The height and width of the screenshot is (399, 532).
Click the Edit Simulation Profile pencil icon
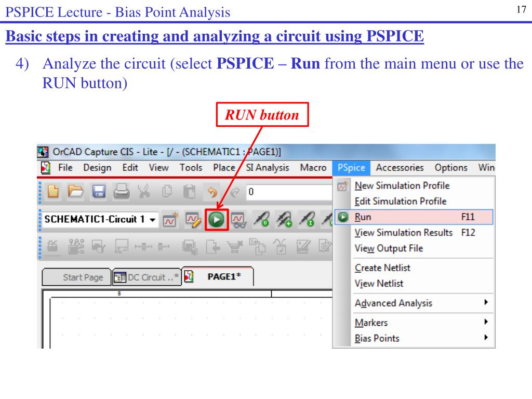pyautogui.click(x=193, y=220)
